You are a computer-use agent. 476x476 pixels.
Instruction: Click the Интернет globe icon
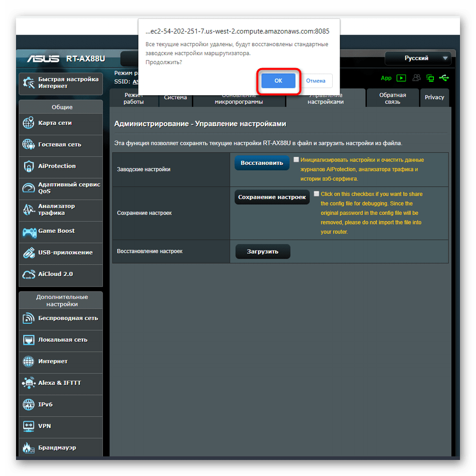tap(29, 361)
